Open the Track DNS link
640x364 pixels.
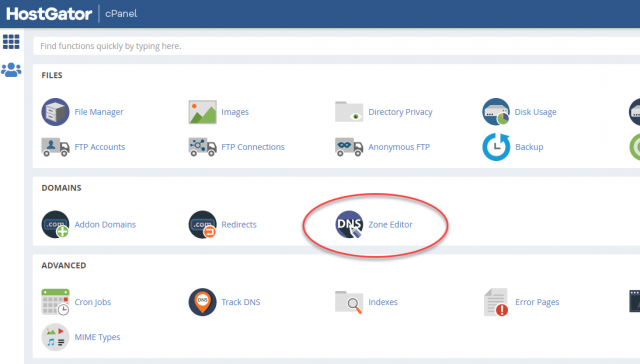point(241,302)
